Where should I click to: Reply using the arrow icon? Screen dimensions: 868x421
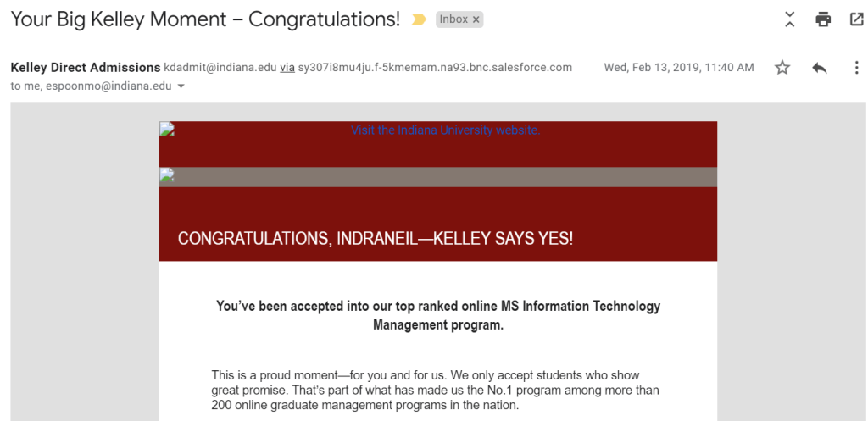(x=819, y=68)
